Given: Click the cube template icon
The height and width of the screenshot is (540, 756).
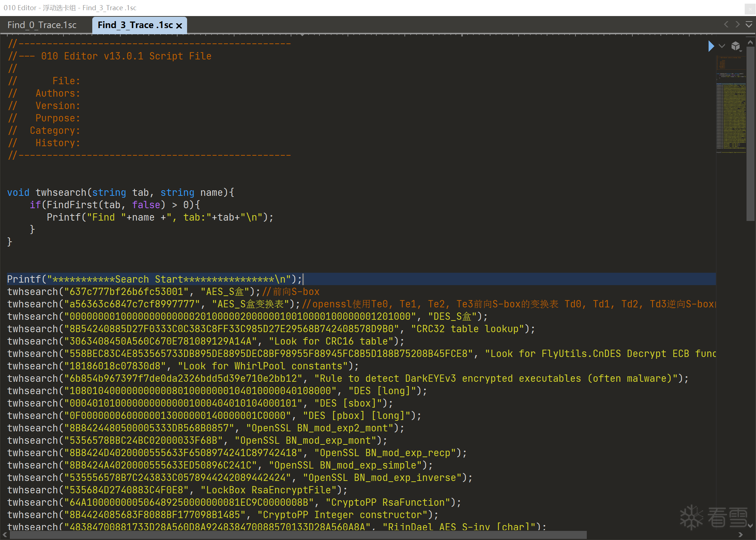Looking at the screenshot, I should tap(736, 46).
